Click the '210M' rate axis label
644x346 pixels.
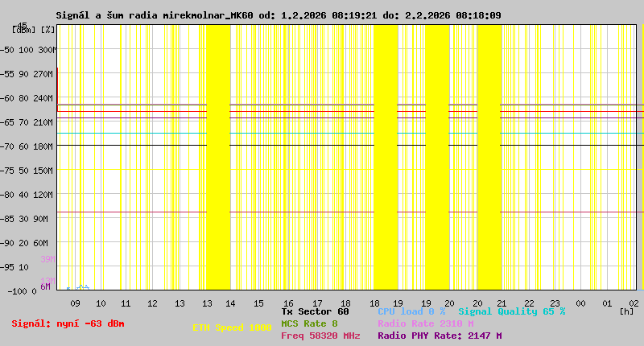click(x=43, y=122)
